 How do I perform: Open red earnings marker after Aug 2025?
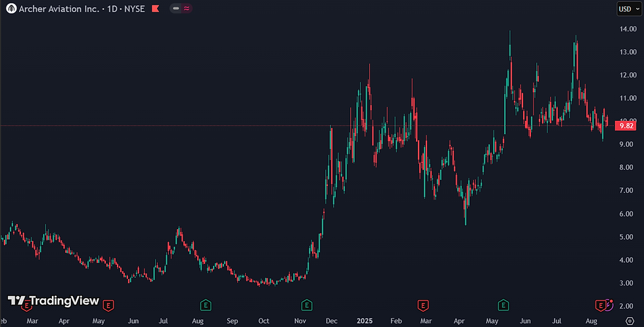point(601,305)
